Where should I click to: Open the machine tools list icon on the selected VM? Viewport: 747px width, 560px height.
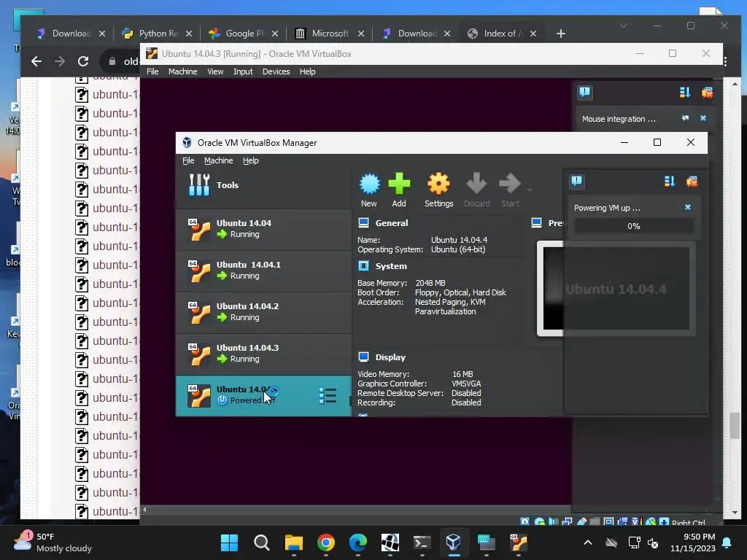(x=328, y=396)
